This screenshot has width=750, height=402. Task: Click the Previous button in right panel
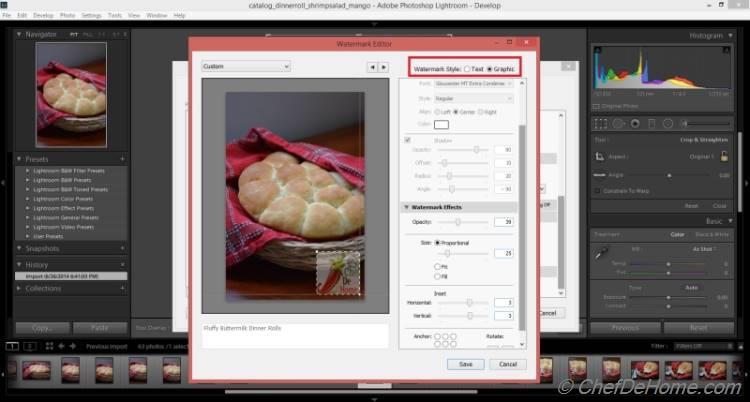[x=625, y=328]
